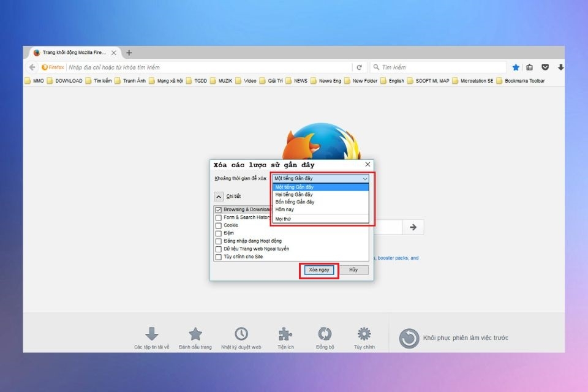Check Dữ liệu Trang web Ngoại tuyến checkbox
Image resolution: width=588 pixels, height=392 pixels.
click(x=219, y=249)
